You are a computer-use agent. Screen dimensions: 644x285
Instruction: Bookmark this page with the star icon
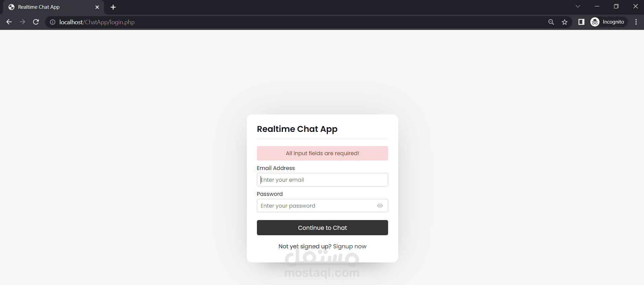[x=565, y=22]
